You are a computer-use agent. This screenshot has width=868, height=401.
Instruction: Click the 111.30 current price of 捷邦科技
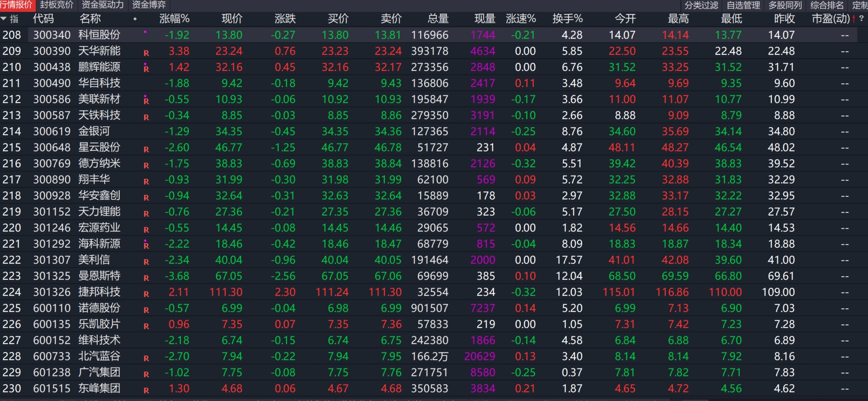click(226, 292)
